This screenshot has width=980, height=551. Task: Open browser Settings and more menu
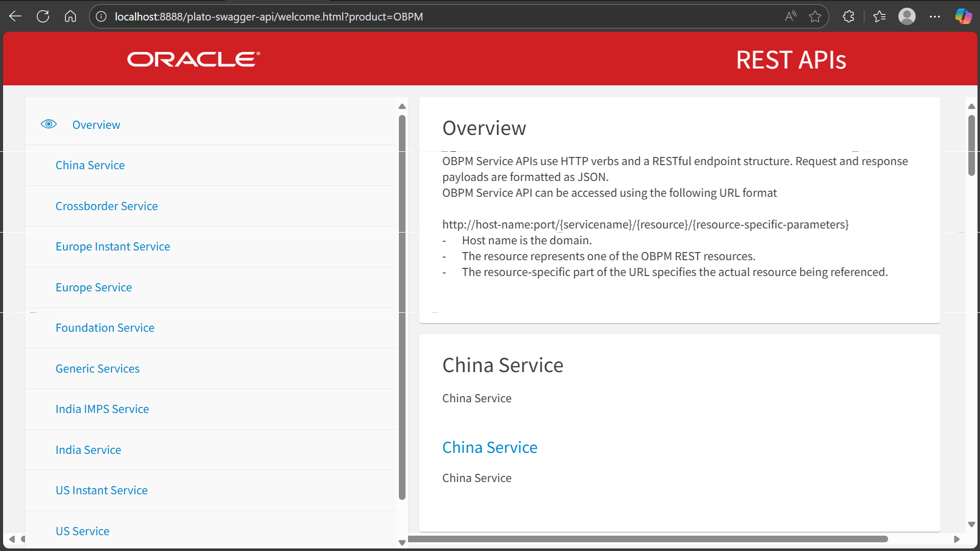935,16
